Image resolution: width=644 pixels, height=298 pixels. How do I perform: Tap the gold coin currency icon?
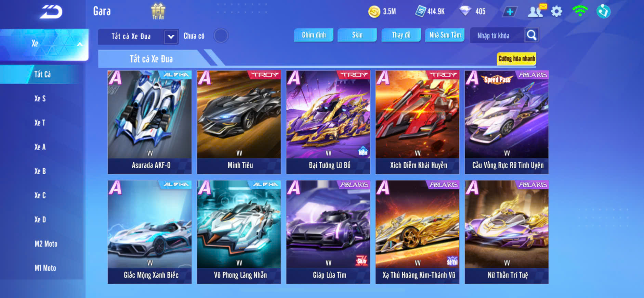click(x=374, y=12)
